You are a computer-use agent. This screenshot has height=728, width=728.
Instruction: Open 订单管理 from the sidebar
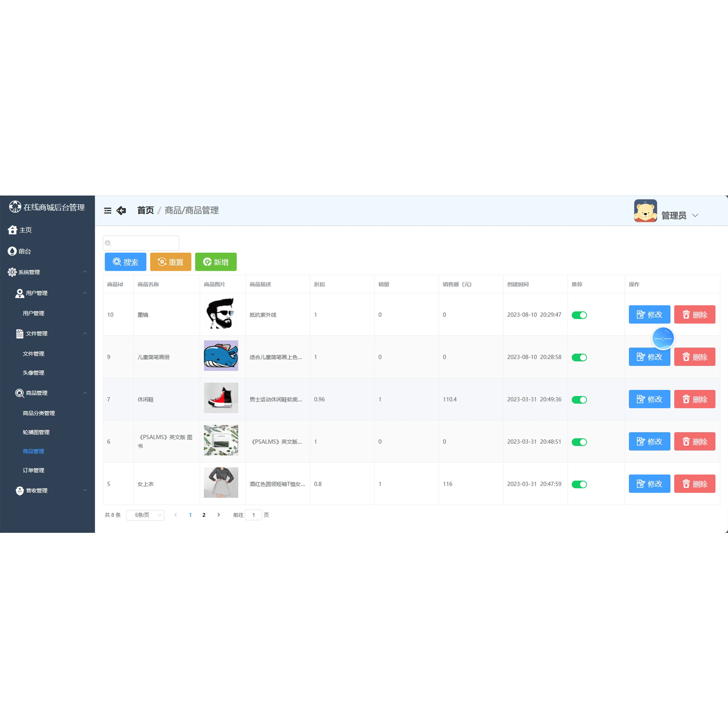[33, 470]
